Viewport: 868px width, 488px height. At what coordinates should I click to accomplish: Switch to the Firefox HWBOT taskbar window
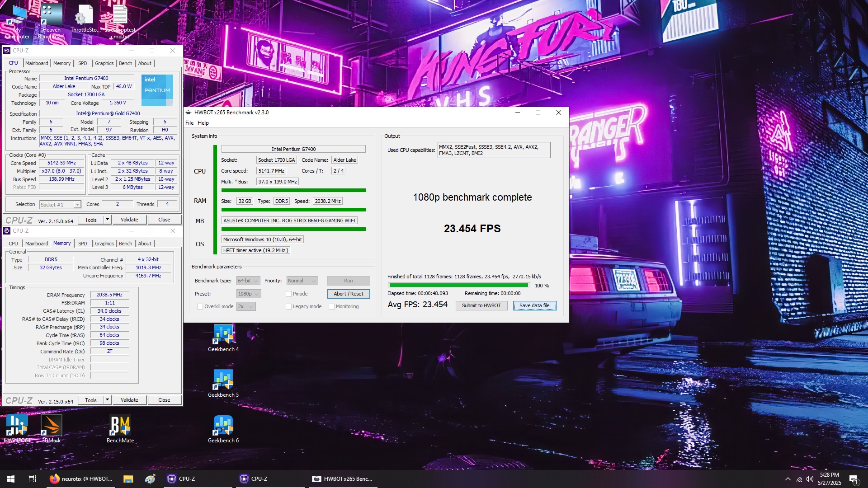click(x=81, y=479)
